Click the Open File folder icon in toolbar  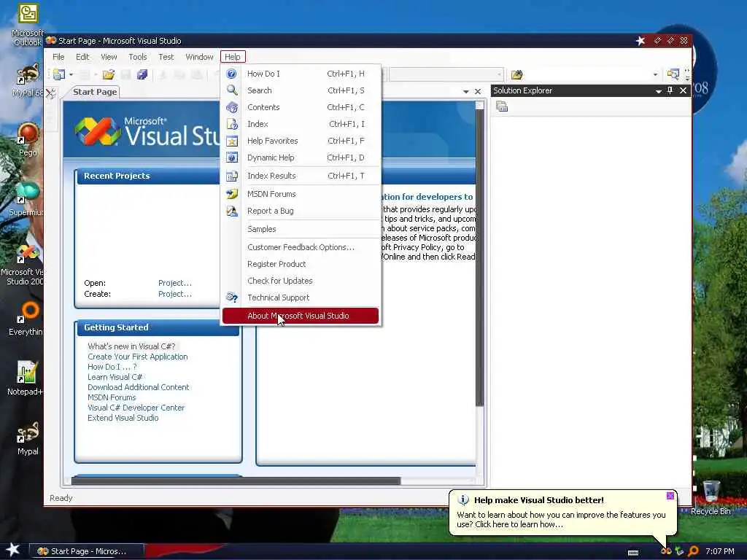[x=109, y=74]
